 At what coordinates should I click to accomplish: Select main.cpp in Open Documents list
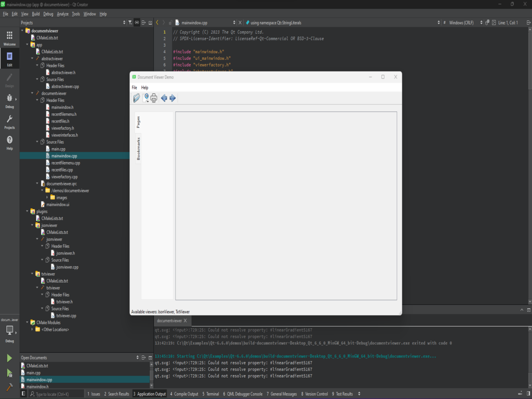tap(33, 373)
